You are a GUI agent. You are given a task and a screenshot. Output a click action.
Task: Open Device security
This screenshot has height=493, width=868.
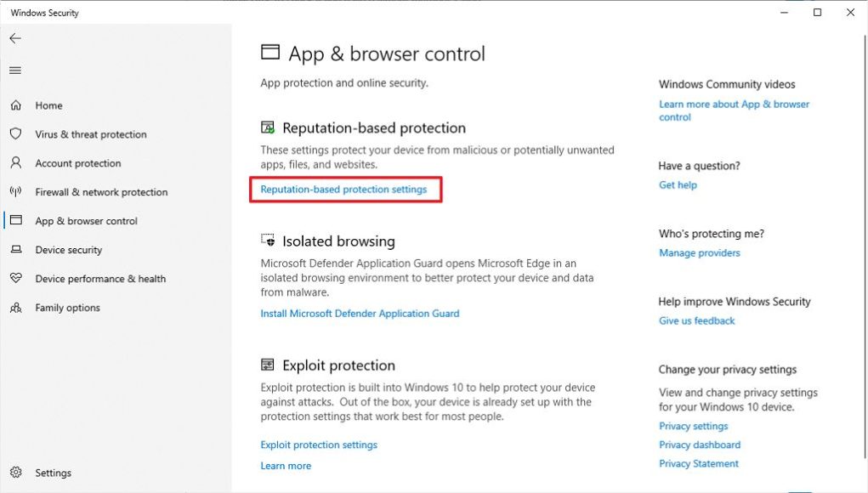pyautogui.click(x=66, y=250)
